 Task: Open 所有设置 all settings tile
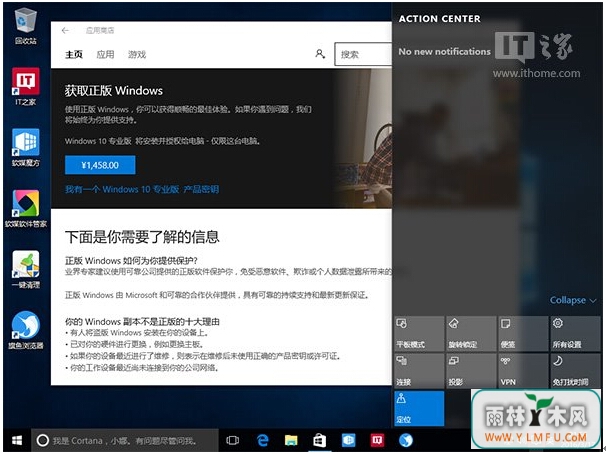(575, 334)
